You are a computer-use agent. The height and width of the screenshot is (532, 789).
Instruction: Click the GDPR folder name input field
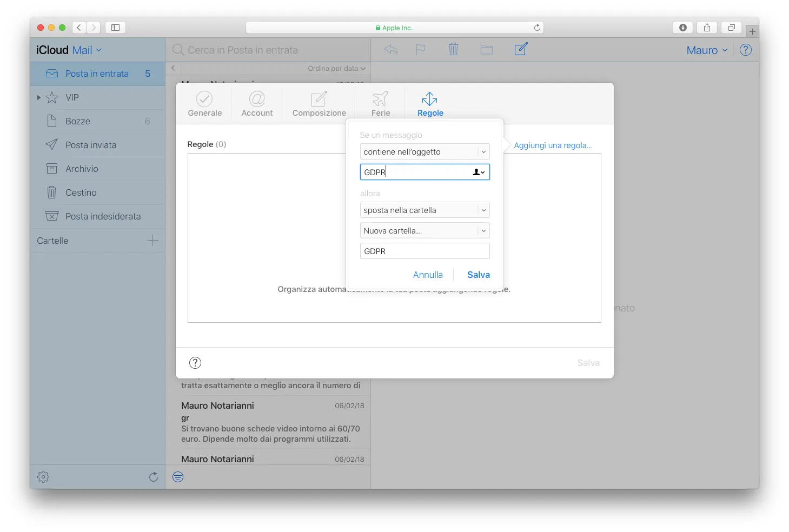[x=425, y=251]
